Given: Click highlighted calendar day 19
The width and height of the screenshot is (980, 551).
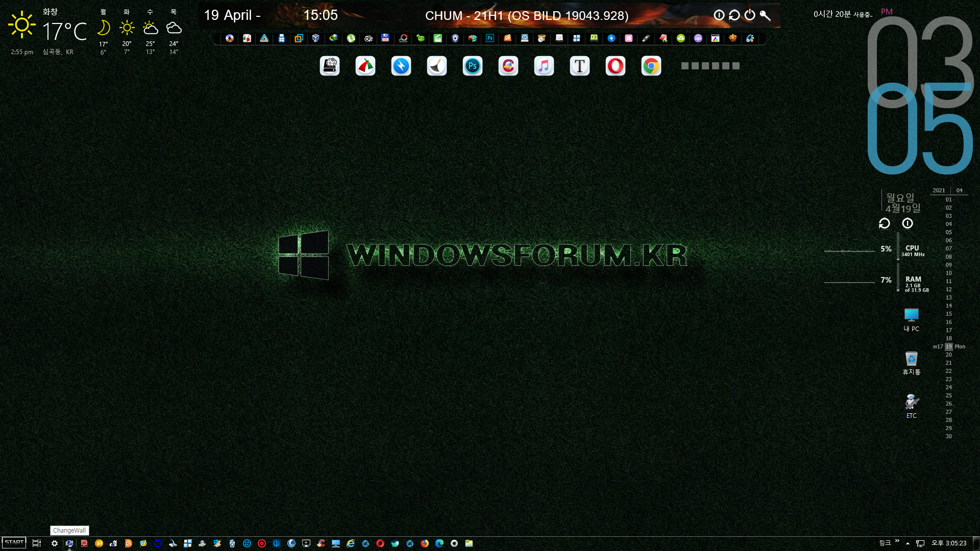Looking at the screenshot, I should pyautogui.click(x=949, y=346).
